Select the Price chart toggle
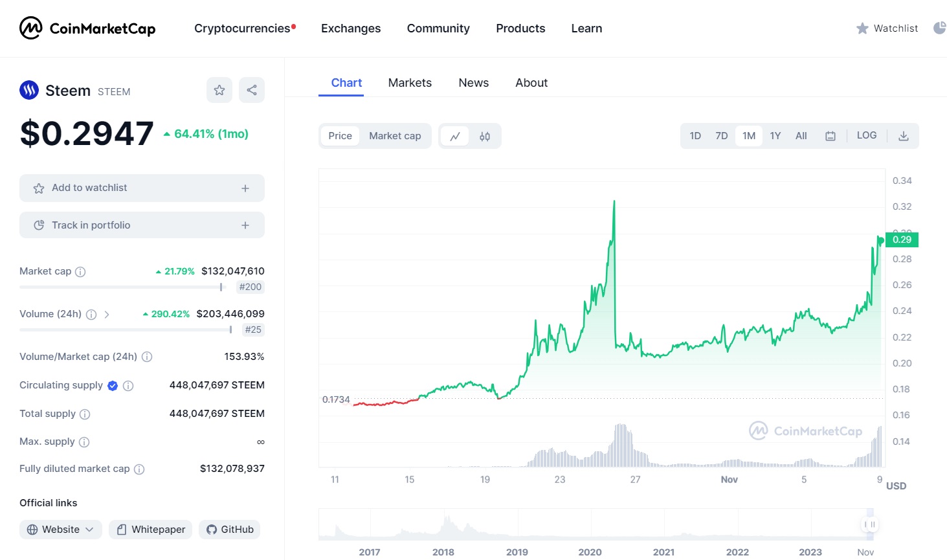 point(340,136)
